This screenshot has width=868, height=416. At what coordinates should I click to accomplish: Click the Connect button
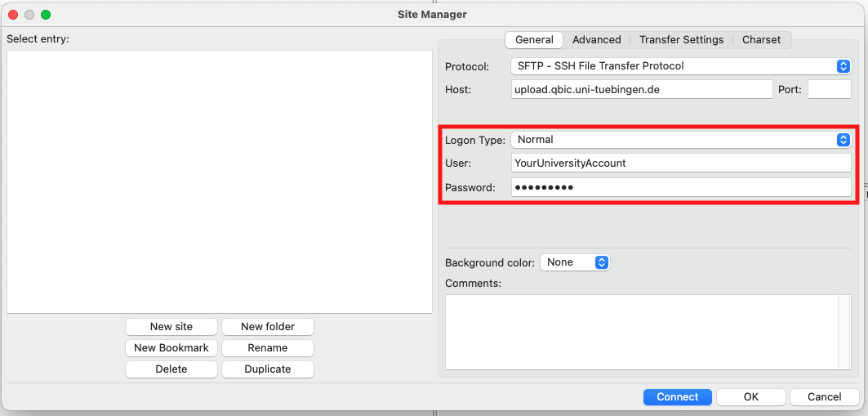click(677, 397)
